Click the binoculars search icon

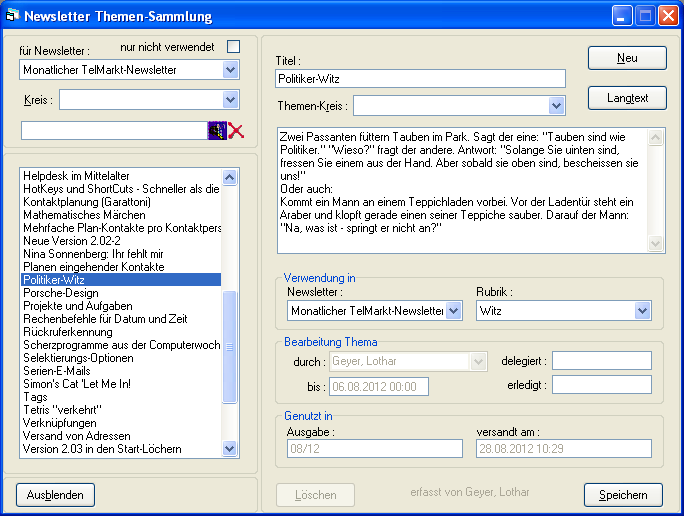click(x=216, y=130)
